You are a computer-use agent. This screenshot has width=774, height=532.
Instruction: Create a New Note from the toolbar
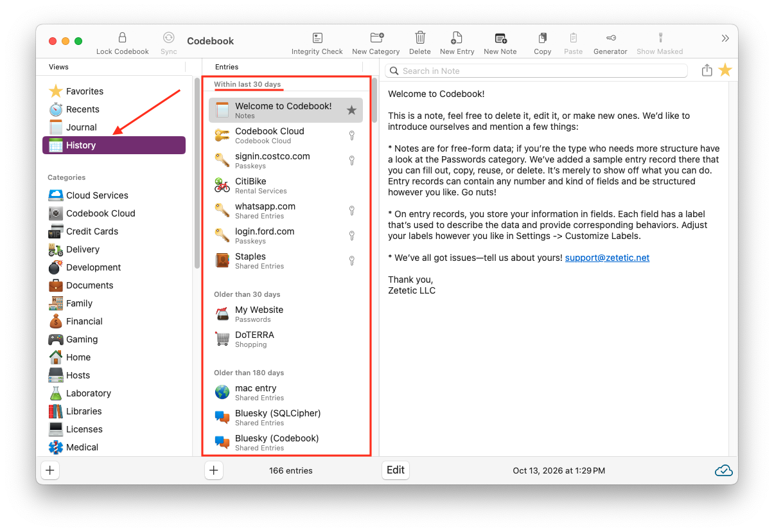(x=500, y=38)
